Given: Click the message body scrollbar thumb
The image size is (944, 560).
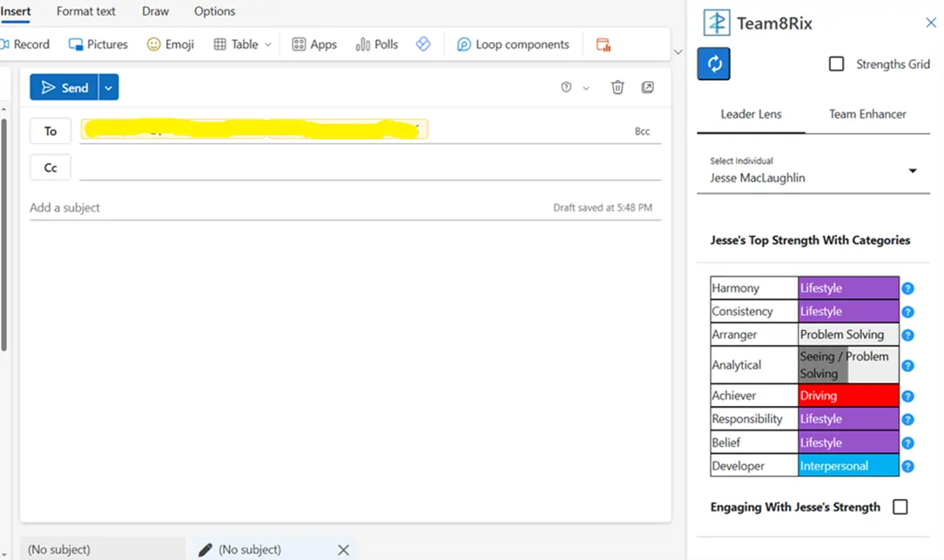Looking at the screenshot, I should click(4, 235).
